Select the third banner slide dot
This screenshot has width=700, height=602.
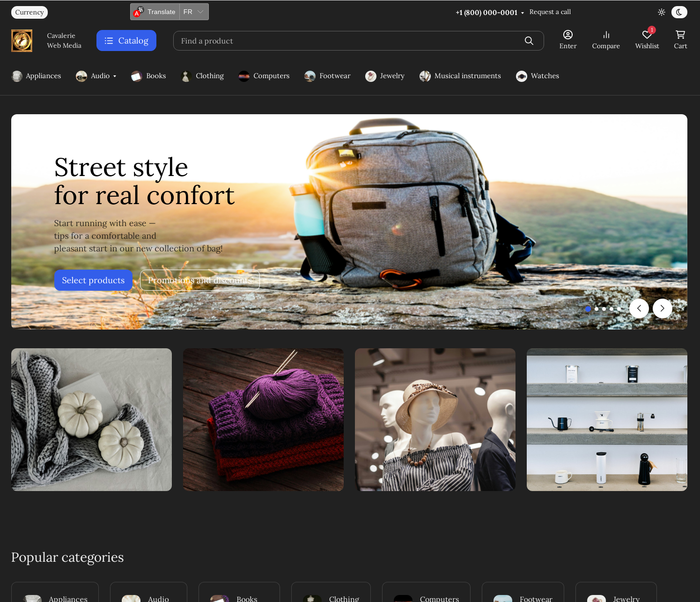coord(604,308)
